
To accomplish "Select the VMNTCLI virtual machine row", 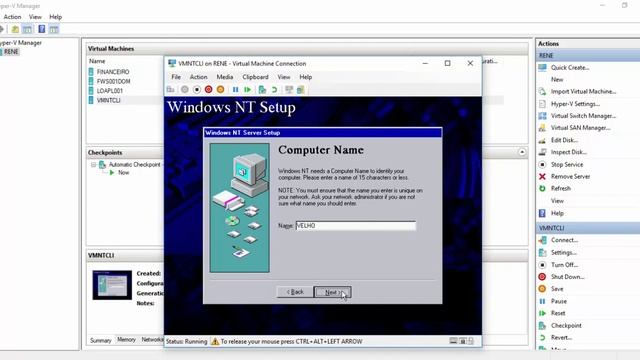I will click(x=109, y=100).
